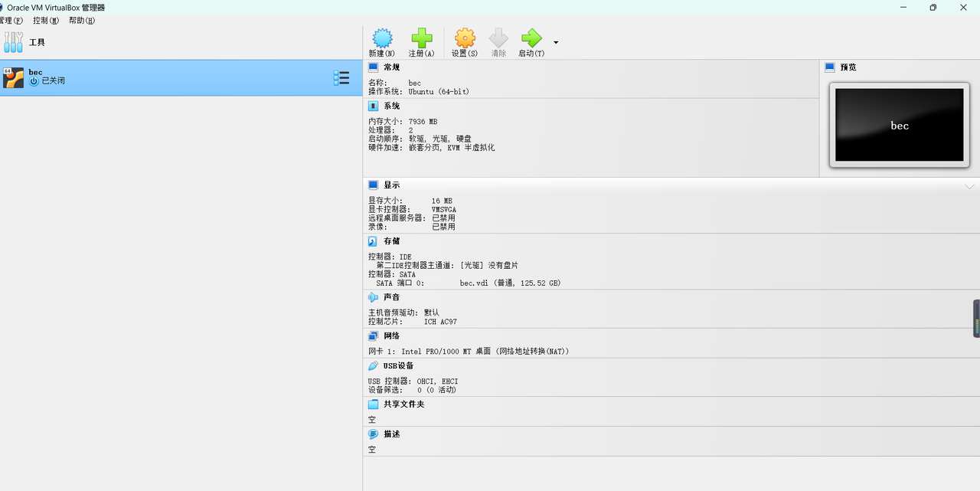Click the 清除 (Discard) arrow icon

498,38
